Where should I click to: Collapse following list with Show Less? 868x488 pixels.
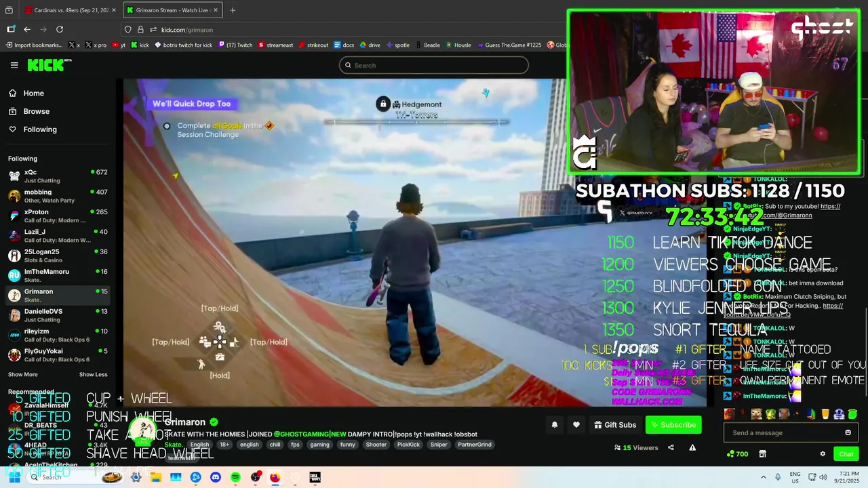93,374
